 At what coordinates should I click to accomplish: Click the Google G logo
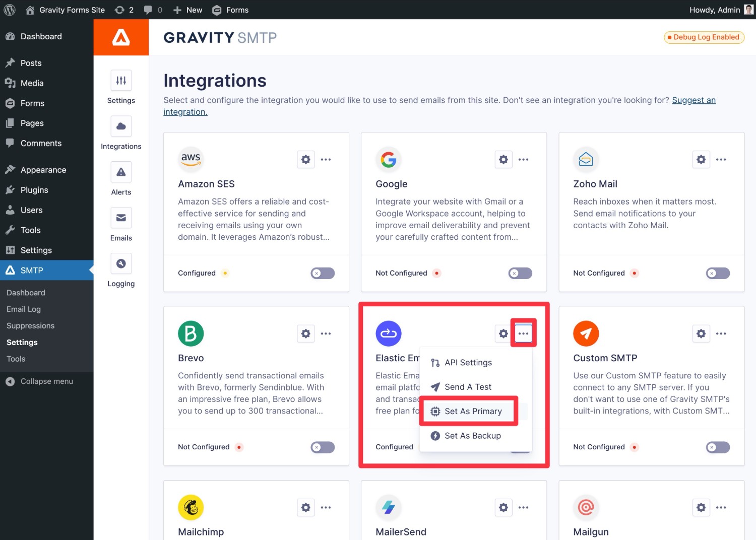point(389,159)
